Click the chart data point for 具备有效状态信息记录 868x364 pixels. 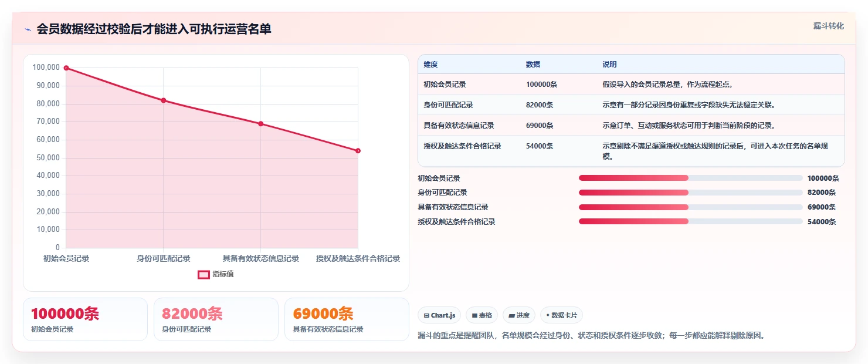click(x=261, y=124)
